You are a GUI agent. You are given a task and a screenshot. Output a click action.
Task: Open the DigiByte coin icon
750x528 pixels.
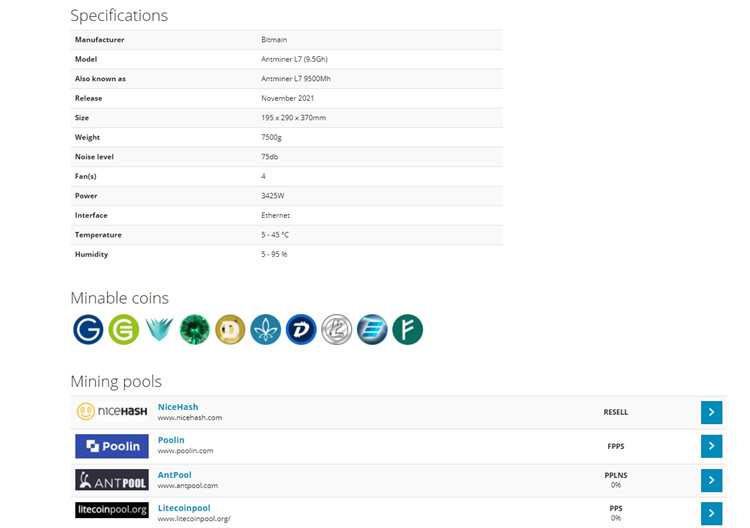point(301,330)
